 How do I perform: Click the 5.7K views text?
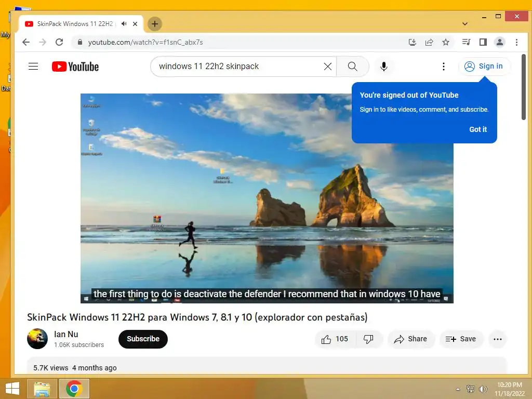click(x=50, y=368)
